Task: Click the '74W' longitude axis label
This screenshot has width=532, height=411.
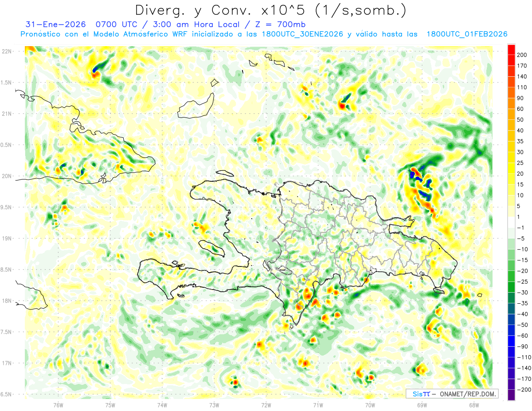Action: [162, 405]
